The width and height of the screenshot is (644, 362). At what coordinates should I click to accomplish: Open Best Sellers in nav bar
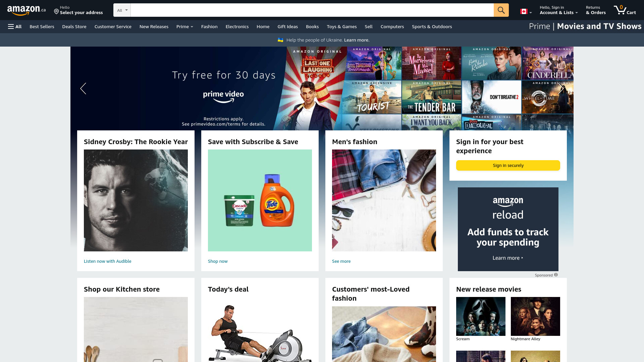point(42,26)
